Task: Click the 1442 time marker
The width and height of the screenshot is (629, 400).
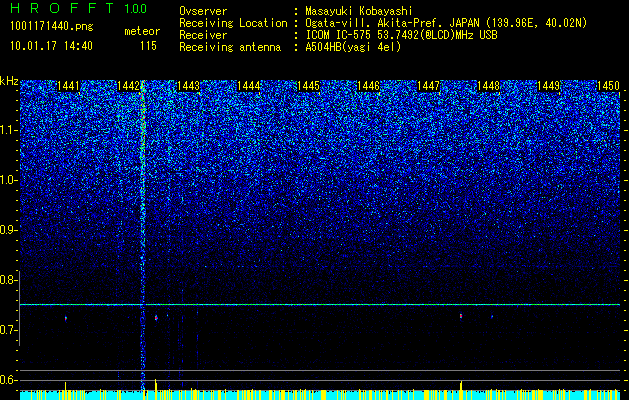Action: 128,86
